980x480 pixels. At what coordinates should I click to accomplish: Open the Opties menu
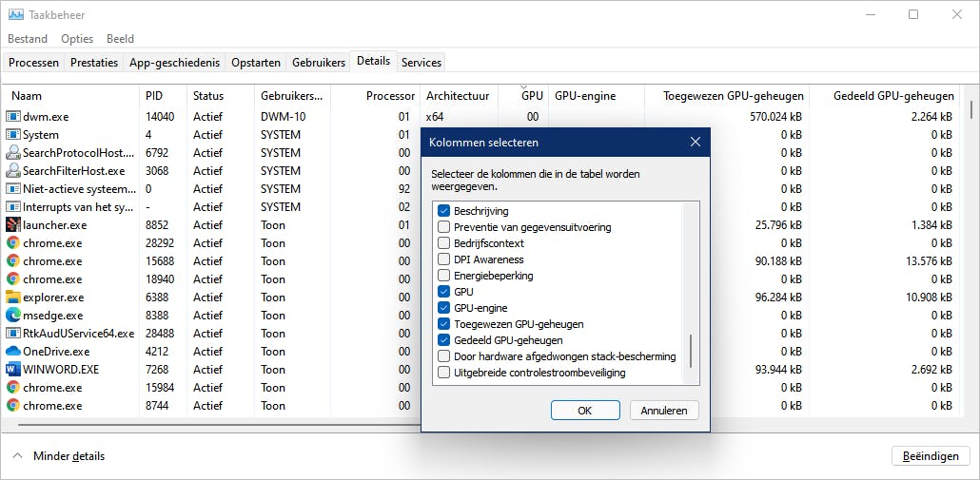[77, 39]
